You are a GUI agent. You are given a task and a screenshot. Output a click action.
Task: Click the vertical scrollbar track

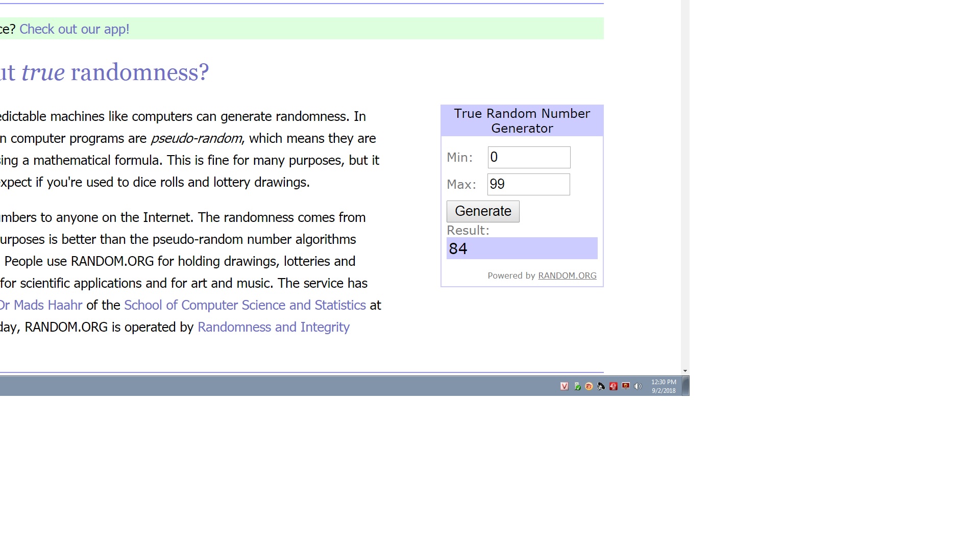(x=685, y=204)
